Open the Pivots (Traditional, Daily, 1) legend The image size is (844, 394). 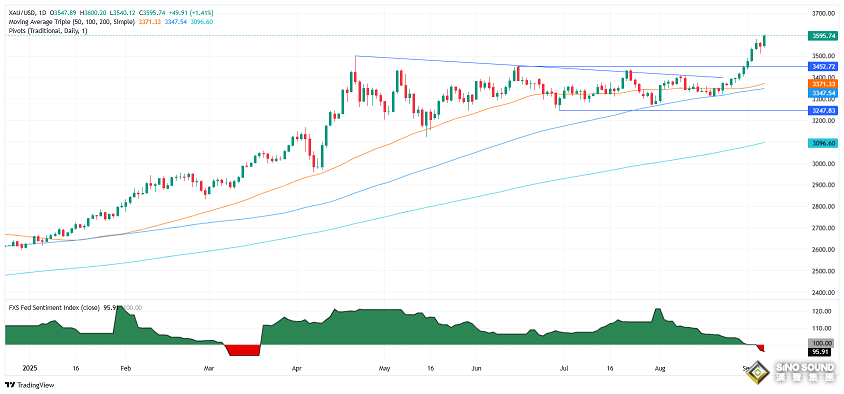point(47,31)
